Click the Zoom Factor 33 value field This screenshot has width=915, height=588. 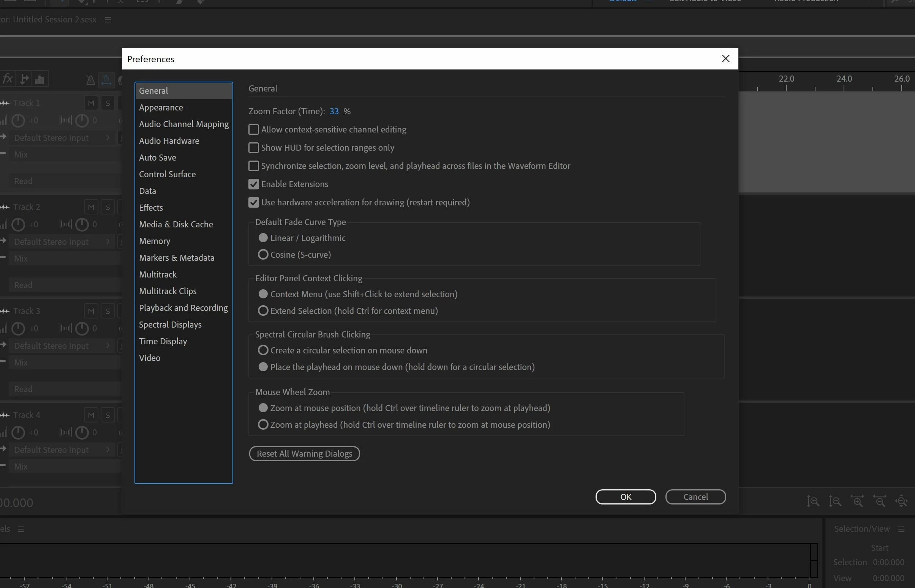click(x=334, y=111)
